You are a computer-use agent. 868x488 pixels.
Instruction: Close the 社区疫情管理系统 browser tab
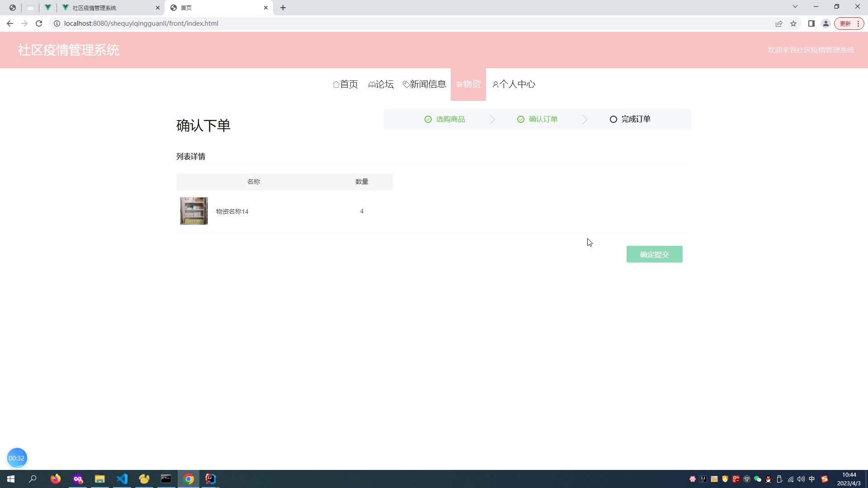pyautogui.click(x=158, y=8)
